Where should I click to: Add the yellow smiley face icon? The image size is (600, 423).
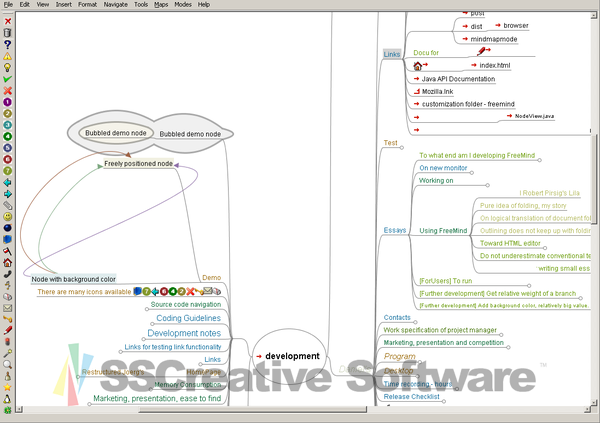pyautogui.click(x=7, y=217)
